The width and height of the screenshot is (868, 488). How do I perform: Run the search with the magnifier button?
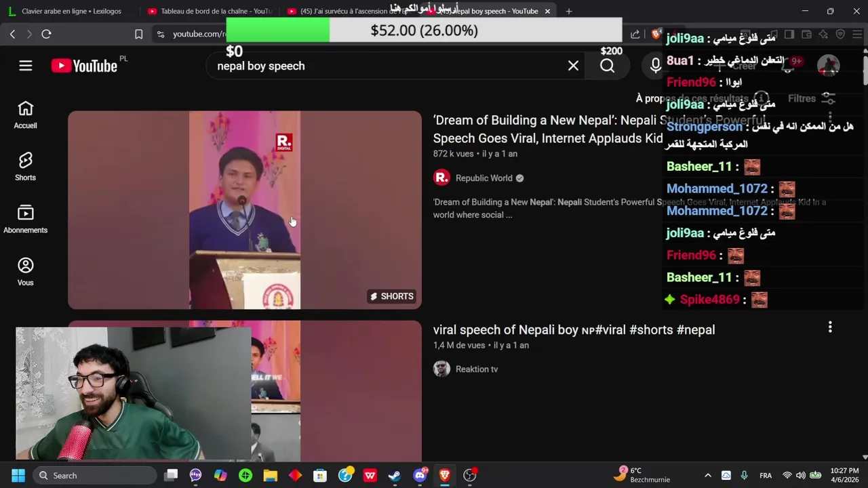607,66
